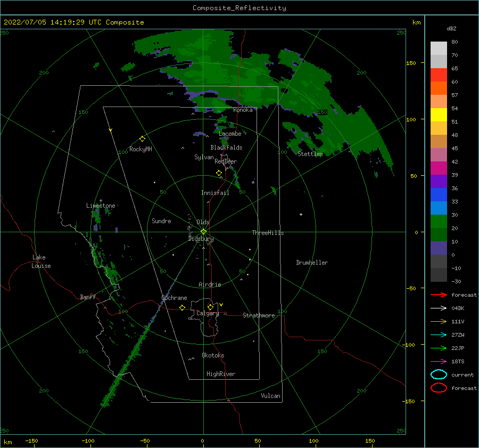
Task: Select the light gray 70 dBZ swatch
Action: (439, 48)
